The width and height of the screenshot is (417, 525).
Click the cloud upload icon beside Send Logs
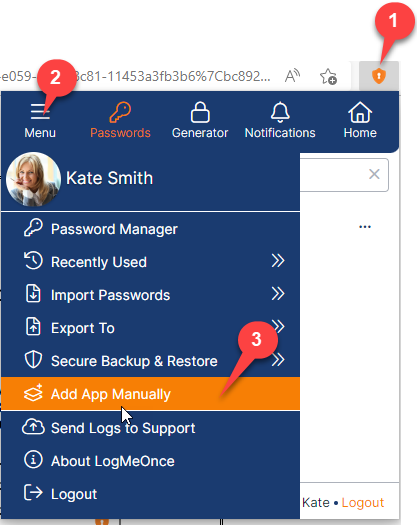[x=33, y=426]
